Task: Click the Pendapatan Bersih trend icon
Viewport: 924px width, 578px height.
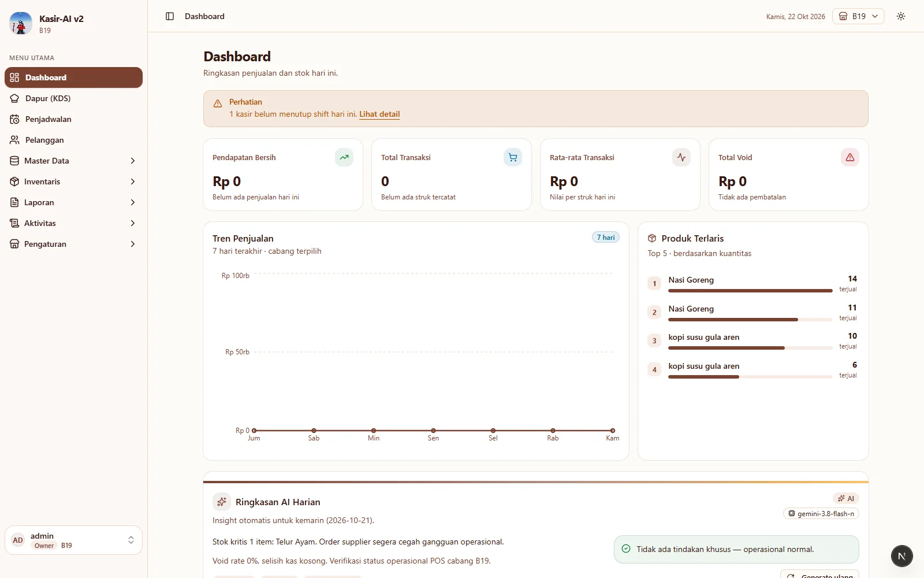Action: 344,157
